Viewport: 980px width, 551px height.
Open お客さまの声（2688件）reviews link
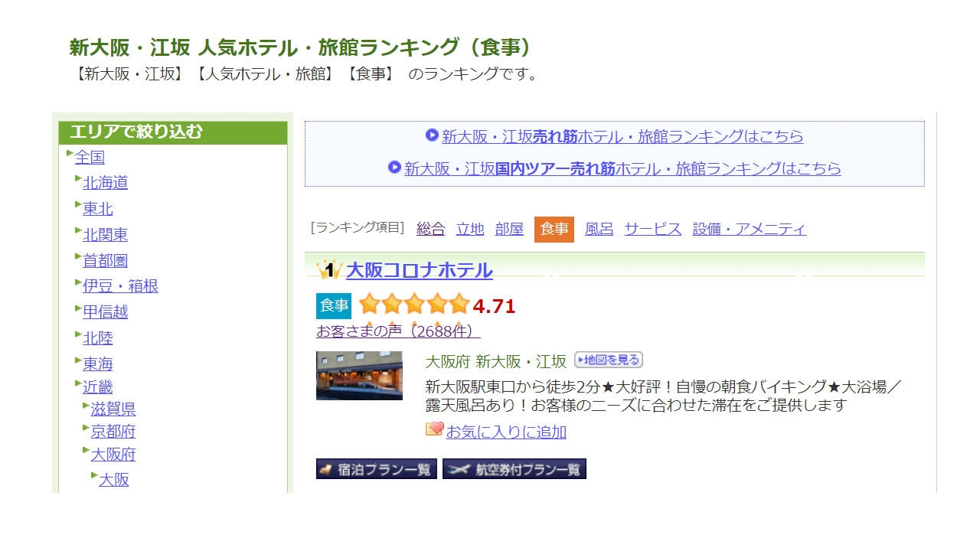(x=398, y=331)
